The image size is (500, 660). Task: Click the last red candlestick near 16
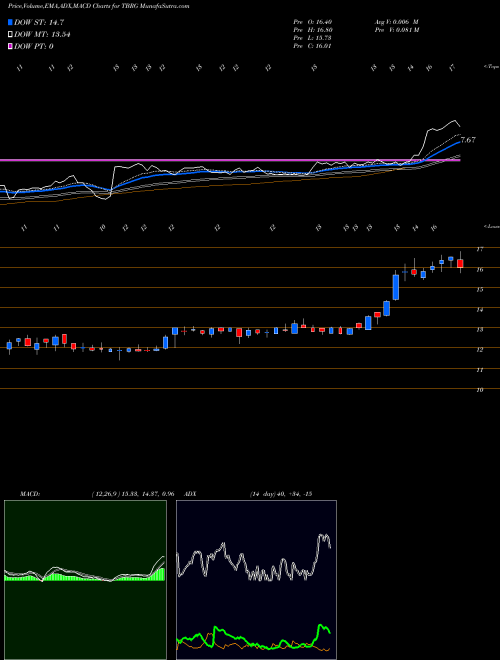[x=460, y=263]
